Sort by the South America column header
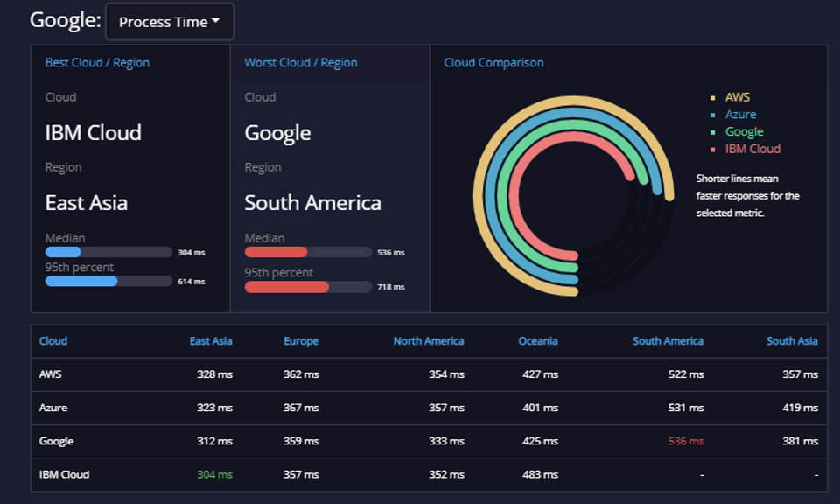840x504 pixels. (x=668, y=341)
